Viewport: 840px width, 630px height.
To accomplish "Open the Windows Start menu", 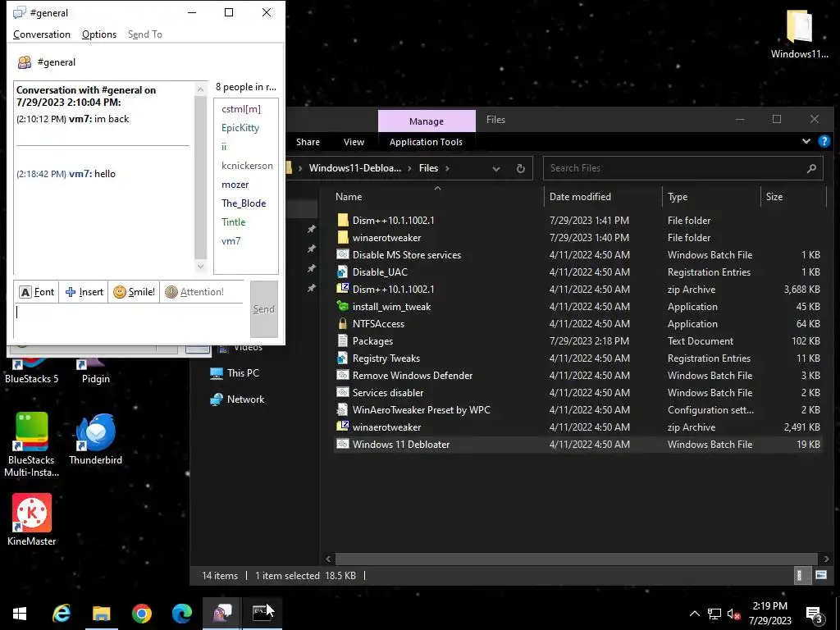I will pyautogui.click(x=20, y=614).
